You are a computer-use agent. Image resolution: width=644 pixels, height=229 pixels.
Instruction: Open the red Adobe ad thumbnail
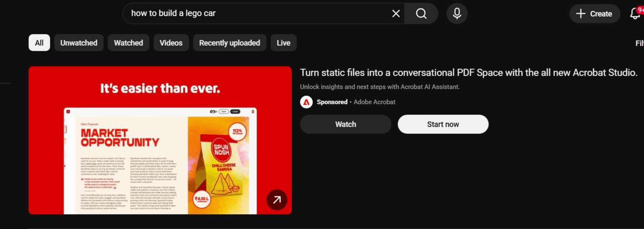pyautogui.click(x=160, y=140)
